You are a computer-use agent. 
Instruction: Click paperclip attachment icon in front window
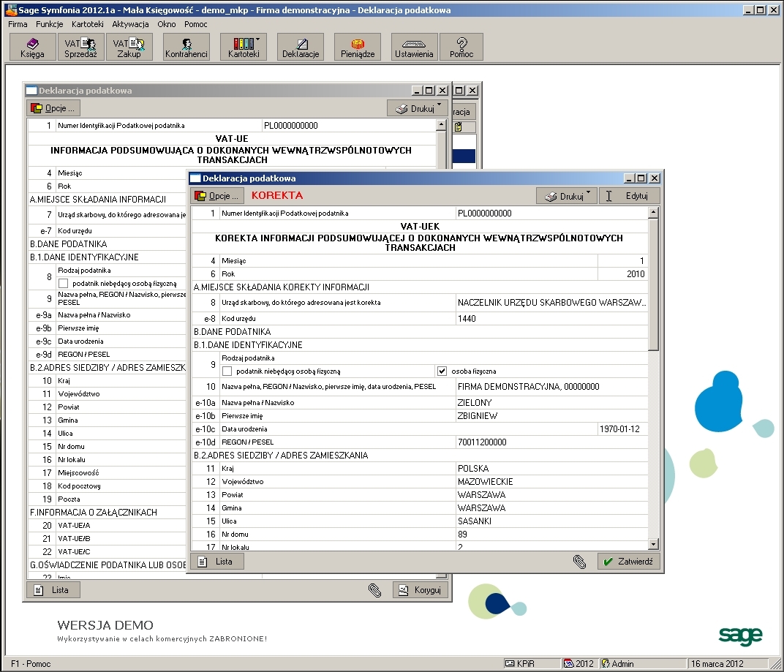(x=579, y=562)
